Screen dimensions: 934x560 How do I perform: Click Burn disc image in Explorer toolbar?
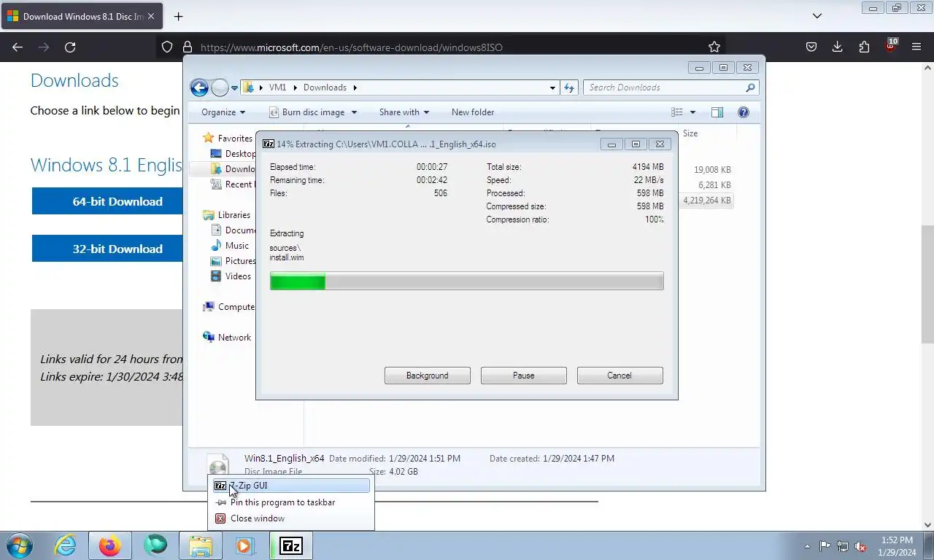(x=313, y=112)
